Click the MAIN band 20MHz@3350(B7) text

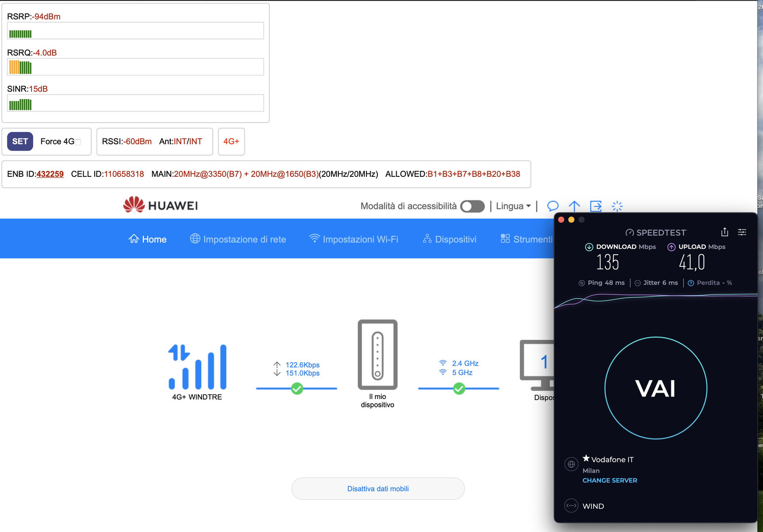point(208,174)
